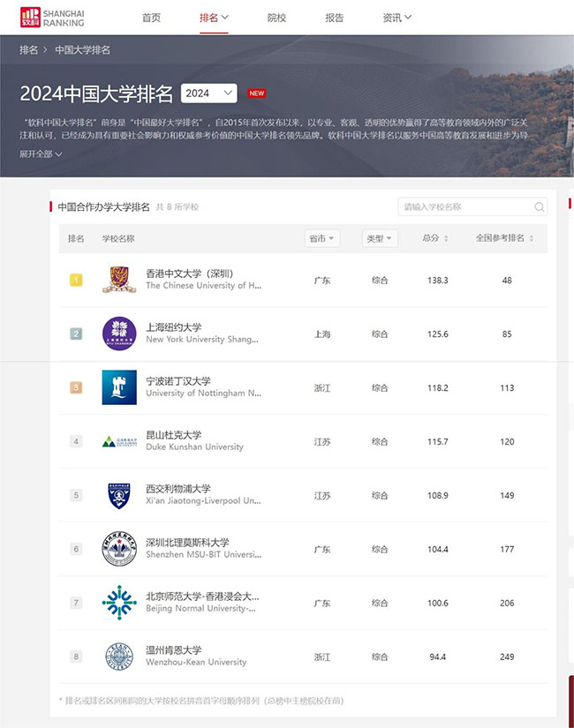Focus the school name search field
This screenshot has width=574, height=728.
pos(472,207)
